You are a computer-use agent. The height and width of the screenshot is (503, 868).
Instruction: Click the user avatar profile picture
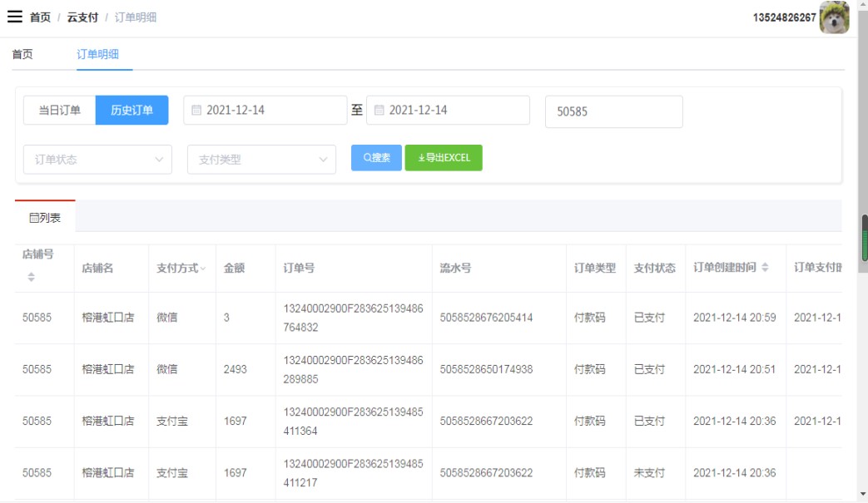(834, 17)
